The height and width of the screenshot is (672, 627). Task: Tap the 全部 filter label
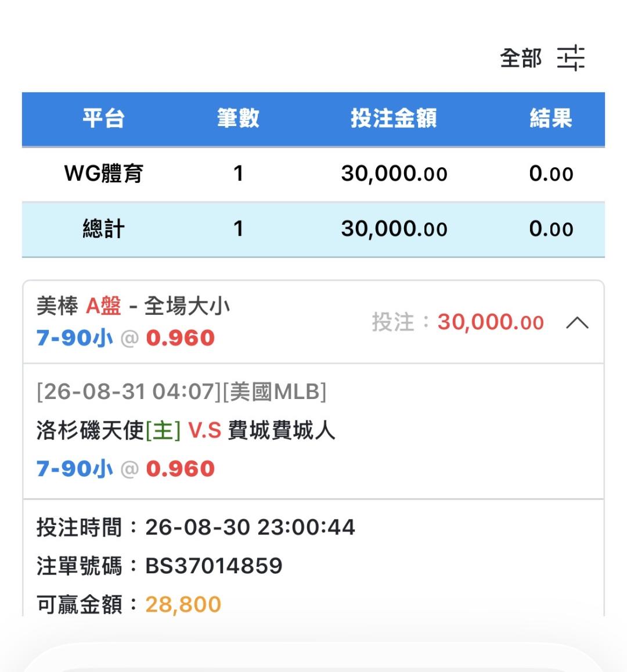(x=521, y=58)
